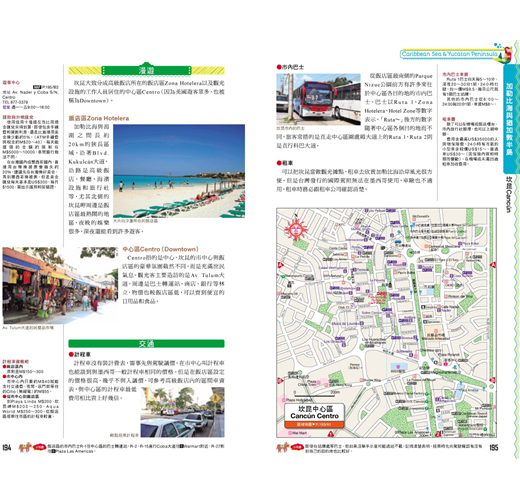Click the red city bus photo
This screenshot has width=520, height=500.
[x=318, y=99]
